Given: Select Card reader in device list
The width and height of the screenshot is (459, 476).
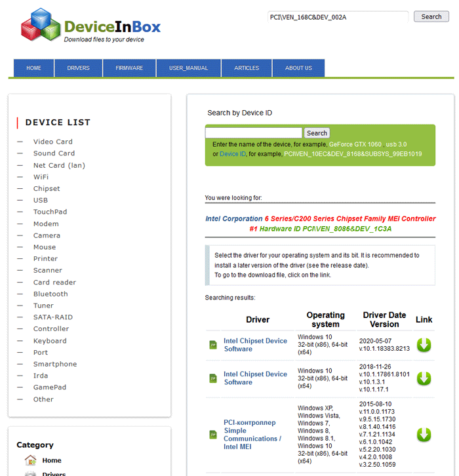Looking at the screenshot, I should pos(54,283).
